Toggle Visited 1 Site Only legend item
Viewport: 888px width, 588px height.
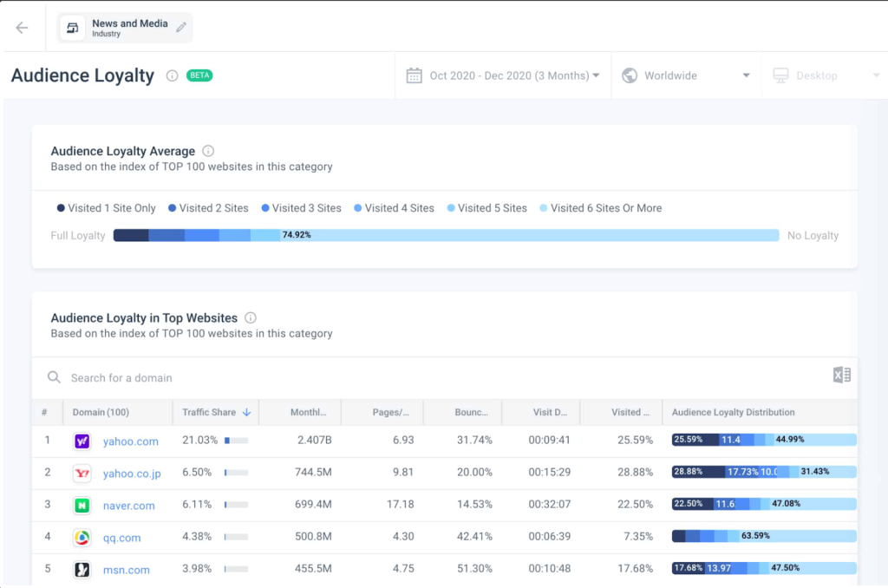107,208
